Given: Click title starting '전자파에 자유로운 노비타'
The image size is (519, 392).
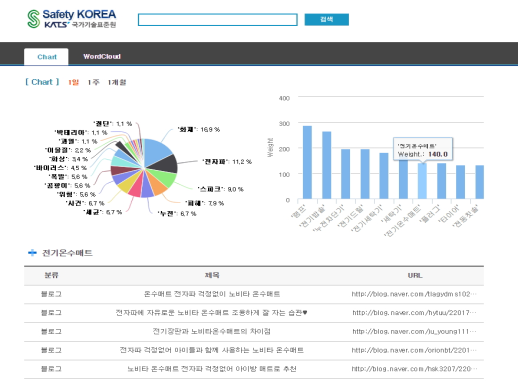Looking at the screenshot, I should [211, 313].
